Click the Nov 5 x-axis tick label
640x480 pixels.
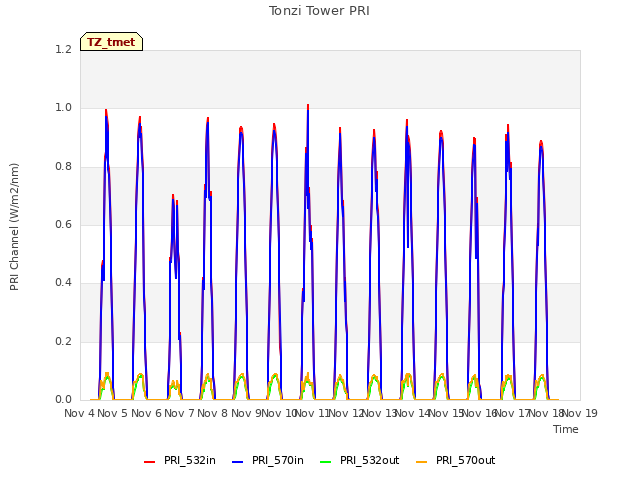pos(113,413)
